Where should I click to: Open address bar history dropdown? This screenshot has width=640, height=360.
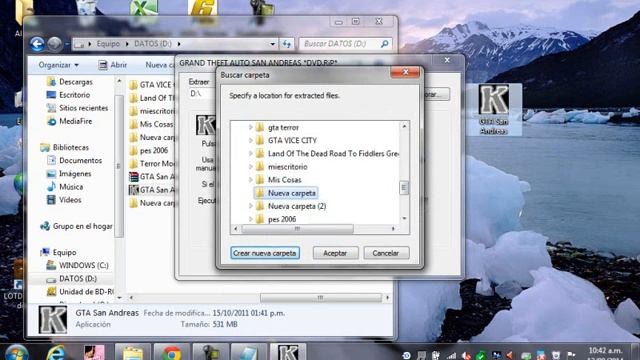(272, 44)
